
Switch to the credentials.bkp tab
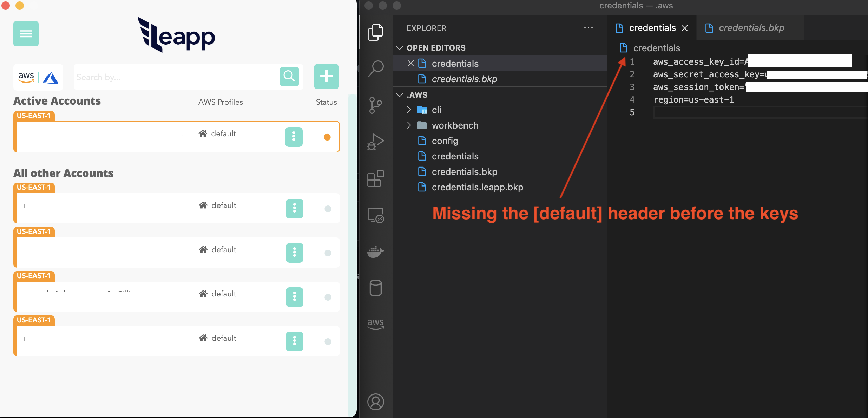[751, 28]
